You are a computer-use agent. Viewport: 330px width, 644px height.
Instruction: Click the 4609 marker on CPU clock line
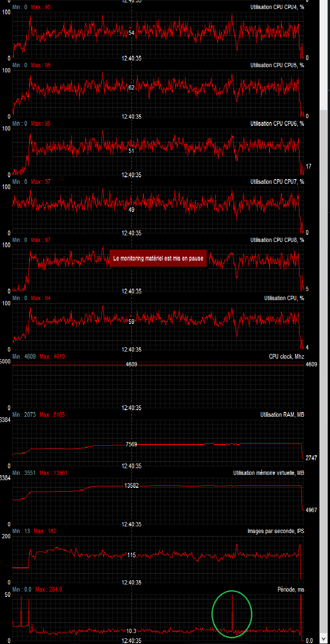131,364
